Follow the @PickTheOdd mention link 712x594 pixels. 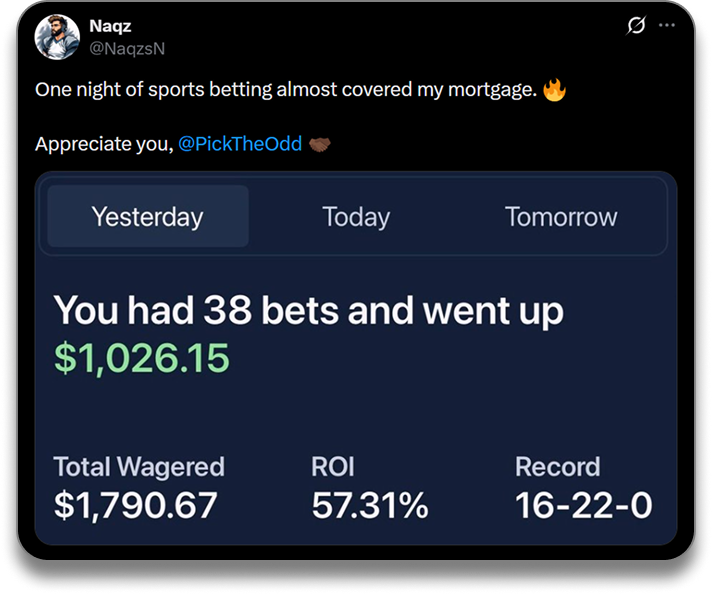pos(240,144)
